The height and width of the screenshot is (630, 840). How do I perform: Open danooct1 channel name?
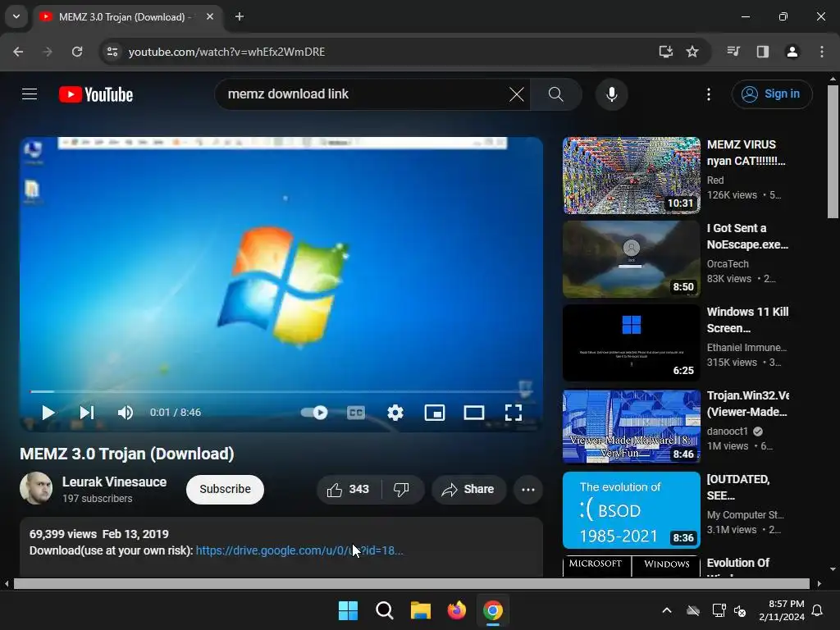[727, 431]
